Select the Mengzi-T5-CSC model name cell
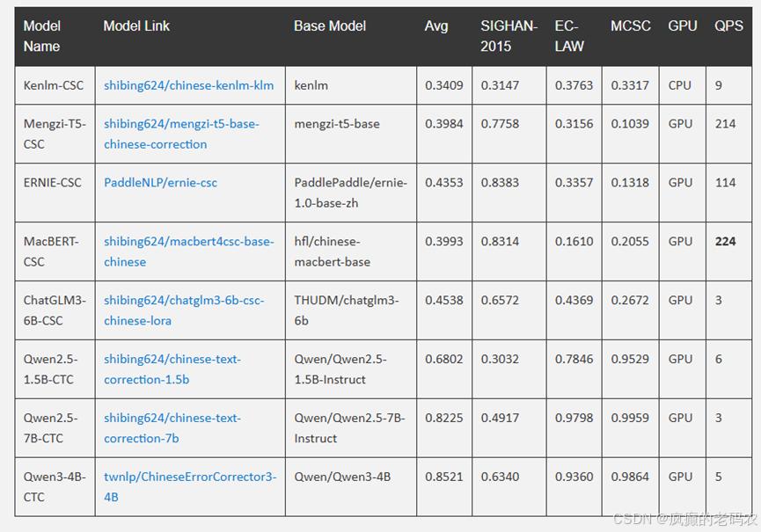 (x=55, y=134)
